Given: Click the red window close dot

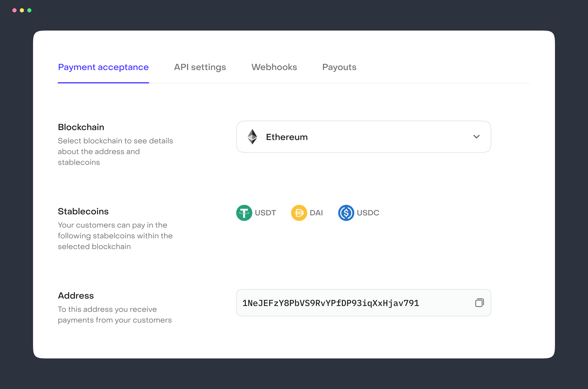Looking at the screenshot, I should pyautogui.click(x=14, y=10).
